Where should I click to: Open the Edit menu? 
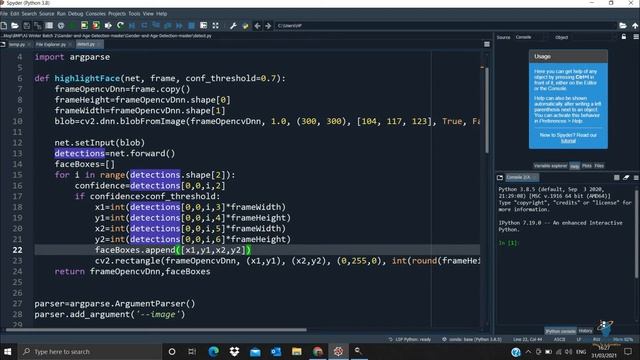[x=15, y=13]
